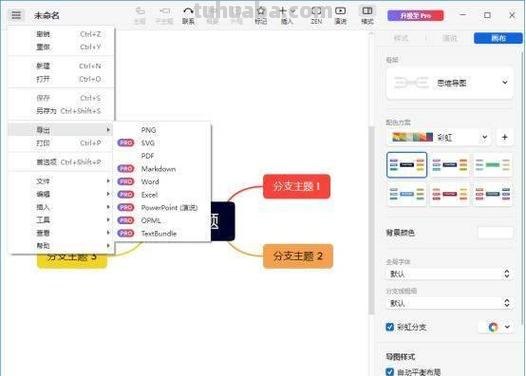Click the Export (导出) menu entry
Image resolution: width=526 pixels, height=376 pixels.
point(61,130)
